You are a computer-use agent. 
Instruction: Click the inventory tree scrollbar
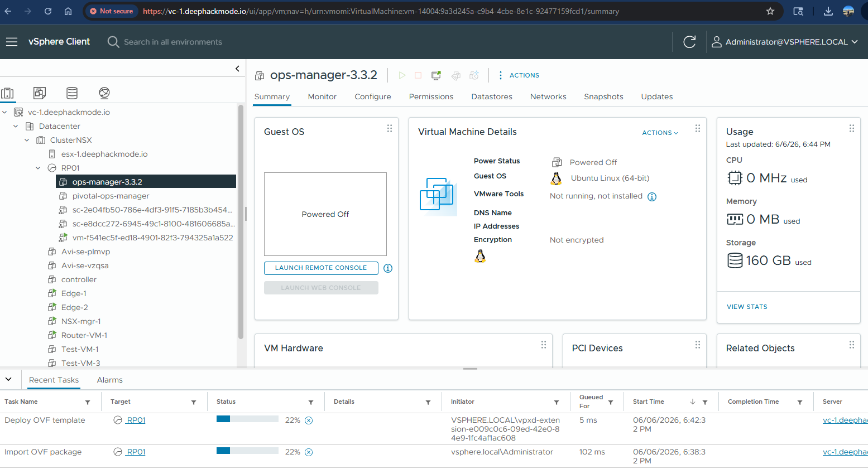241,222
